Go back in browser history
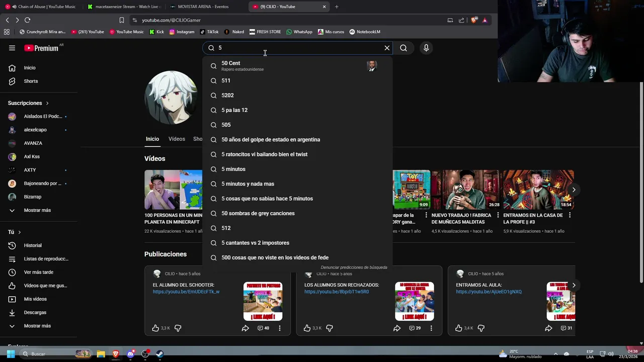The image size is (644, 362). pos(7,20)
